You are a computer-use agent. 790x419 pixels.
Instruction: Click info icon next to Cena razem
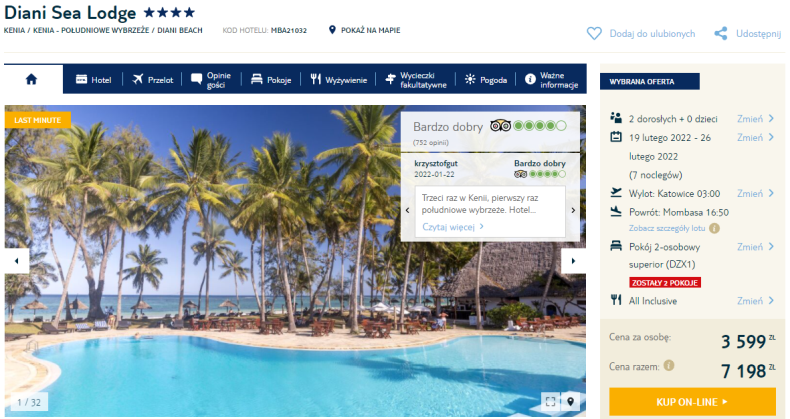coord(669,366)
